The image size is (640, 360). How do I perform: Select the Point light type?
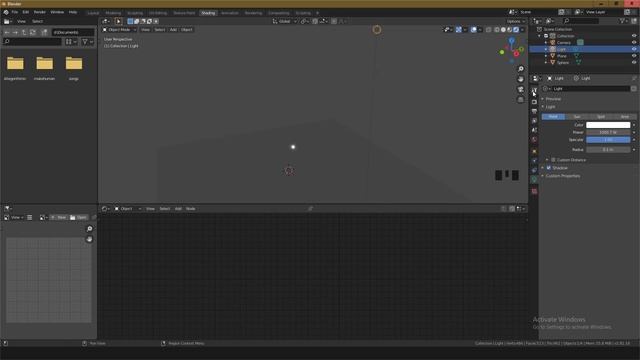(x=553, y=117)
